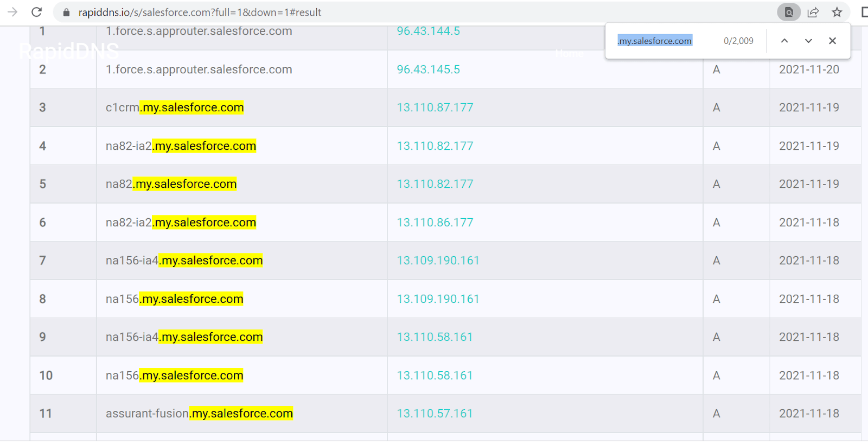This screenshot has height=444, width=868.
Task: Open IP 13.110.82.177 in row 5
Action: [435, 184]
